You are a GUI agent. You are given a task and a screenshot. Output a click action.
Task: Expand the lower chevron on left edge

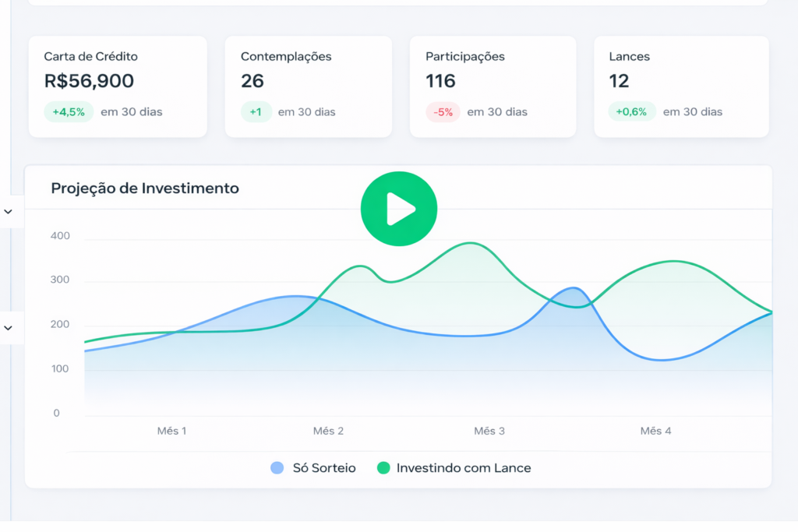click(x=9, y=328)
